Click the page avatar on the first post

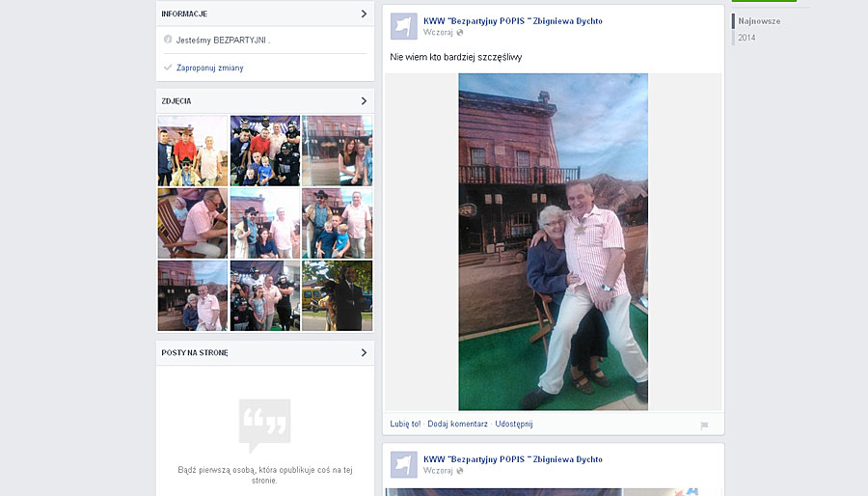pyautogui.click(x=403, y=26)
